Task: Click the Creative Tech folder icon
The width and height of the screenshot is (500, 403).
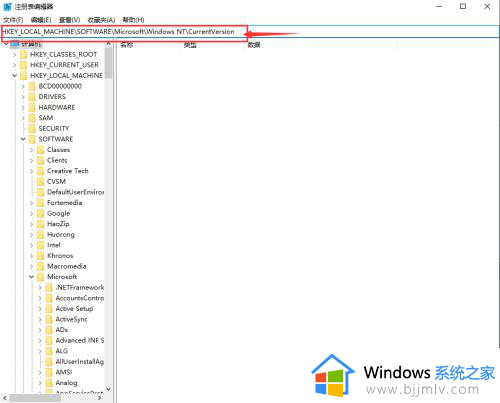Action: point(40,171)
